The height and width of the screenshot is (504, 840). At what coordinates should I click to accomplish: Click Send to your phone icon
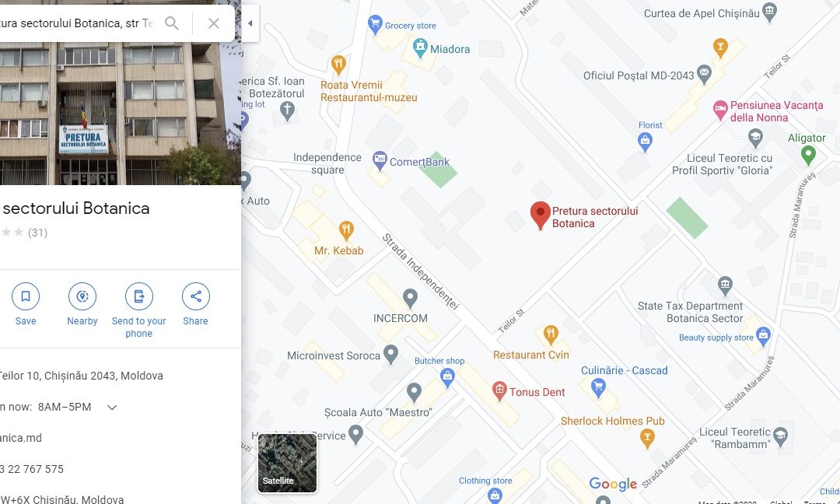coord(139,296)
